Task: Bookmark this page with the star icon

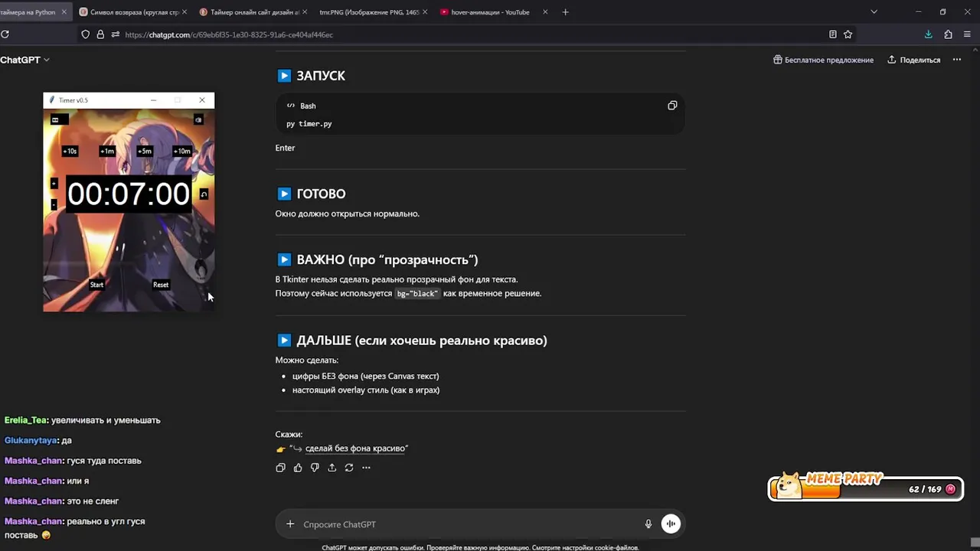Action: [x=848, y=34]
